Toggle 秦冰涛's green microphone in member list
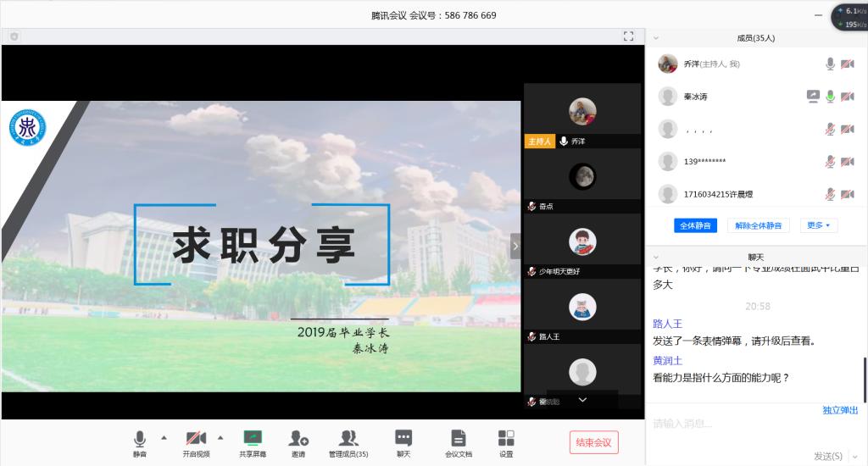The width and height of the screenshot is (868, 466). point(831,97)
